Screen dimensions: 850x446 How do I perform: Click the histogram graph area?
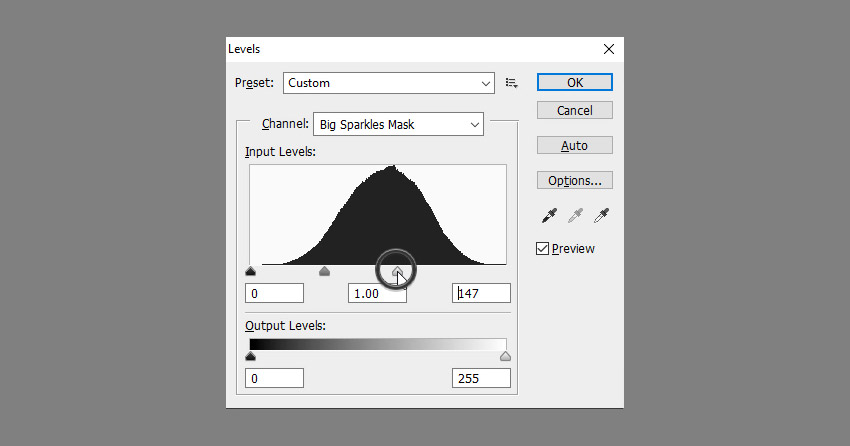click(378, 215)
